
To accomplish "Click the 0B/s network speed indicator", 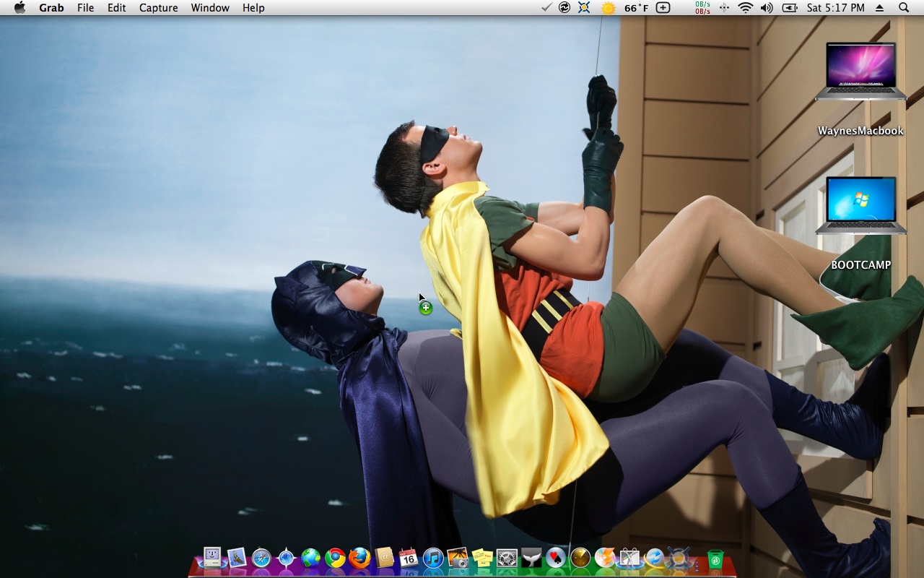I will 702,8.
